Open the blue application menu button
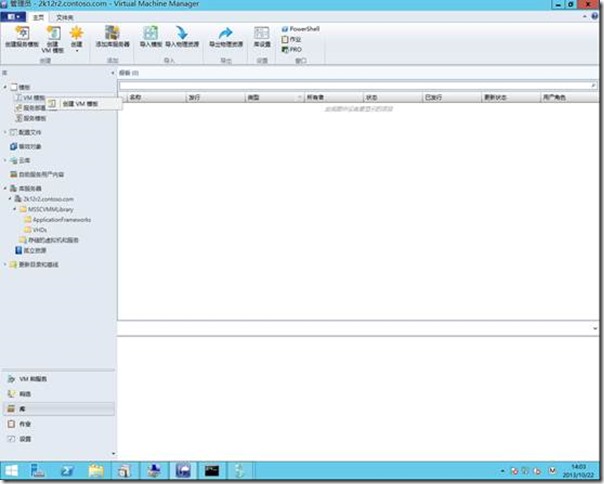This screenshot has height=484, width=604. (x=13, y=17)
